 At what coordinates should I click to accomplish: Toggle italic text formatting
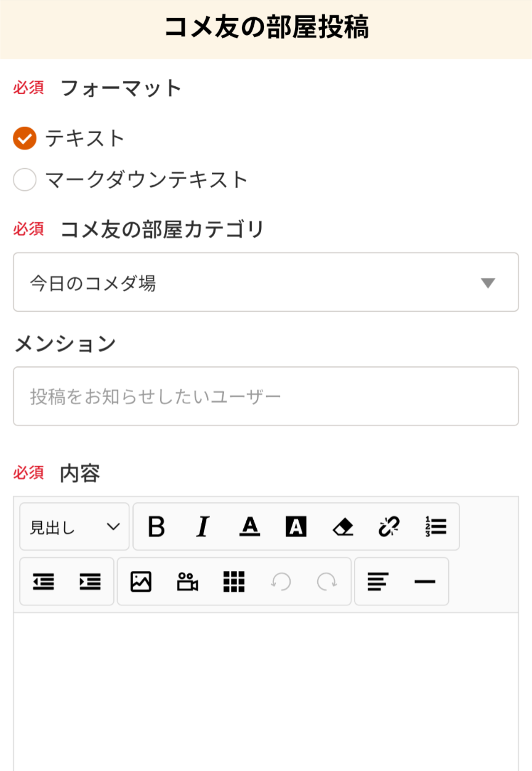click(x=203, y=527)
